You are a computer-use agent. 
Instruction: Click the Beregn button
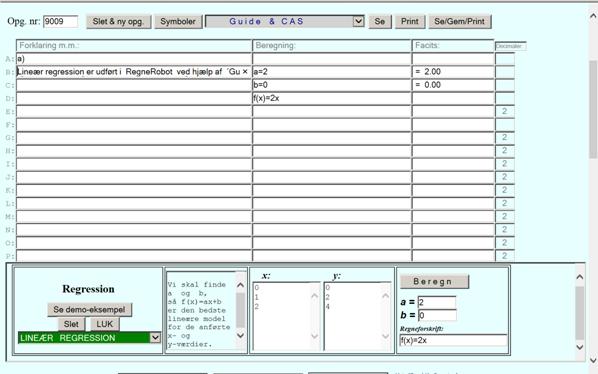tap(434, 282)
